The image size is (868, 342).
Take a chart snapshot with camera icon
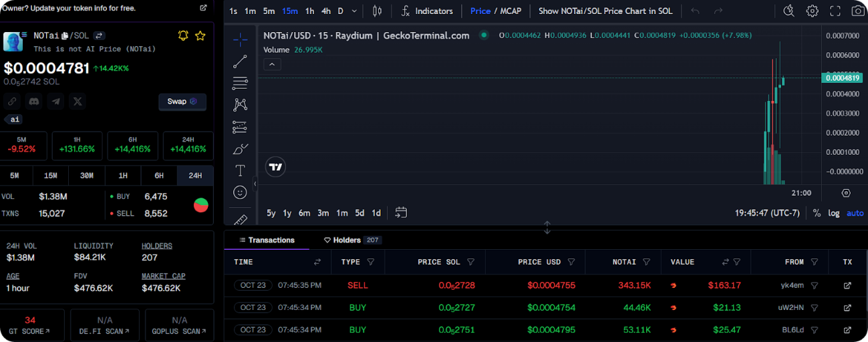pyautogui.click(x=858, y=11)
